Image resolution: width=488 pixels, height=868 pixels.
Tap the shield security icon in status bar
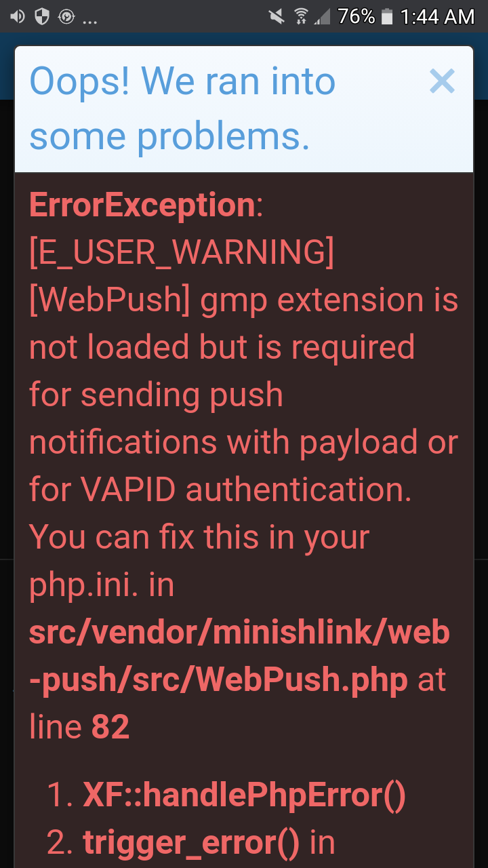pyautogui.click(x=42, y=16)
